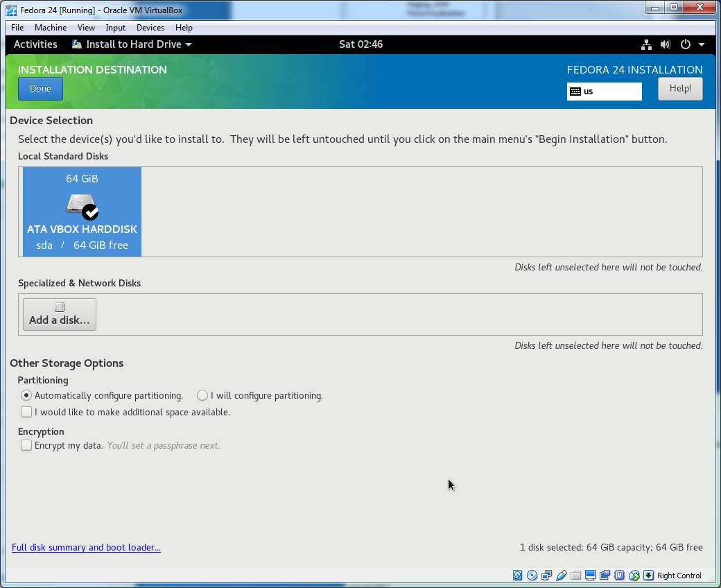The image size is (721, 588).
Task: Maximize the VirtualBox window
Action: [x=674, y=7]
